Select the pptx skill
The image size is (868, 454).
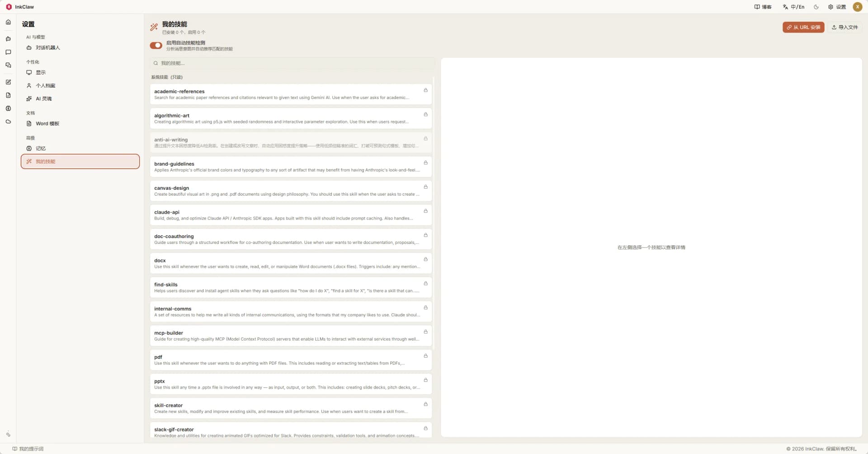(291, 384)
